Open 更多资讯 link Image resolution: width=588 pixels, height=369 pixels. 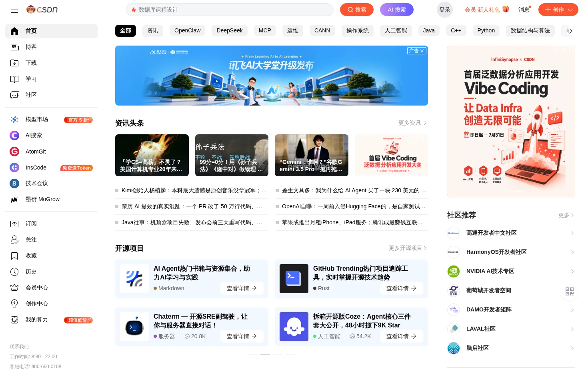click(412, 123)
